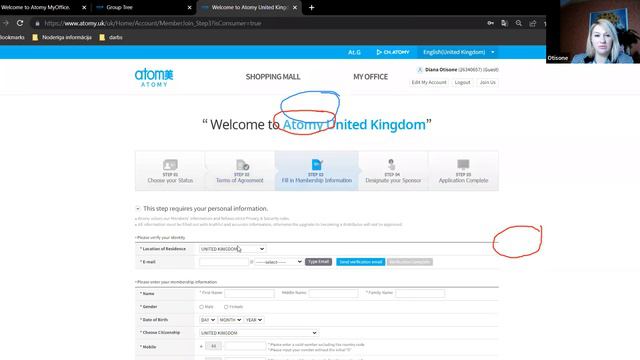The image size is (640, 360).
Task: Open the Choose Citizenship dropdown
Action: coord(258,333)
